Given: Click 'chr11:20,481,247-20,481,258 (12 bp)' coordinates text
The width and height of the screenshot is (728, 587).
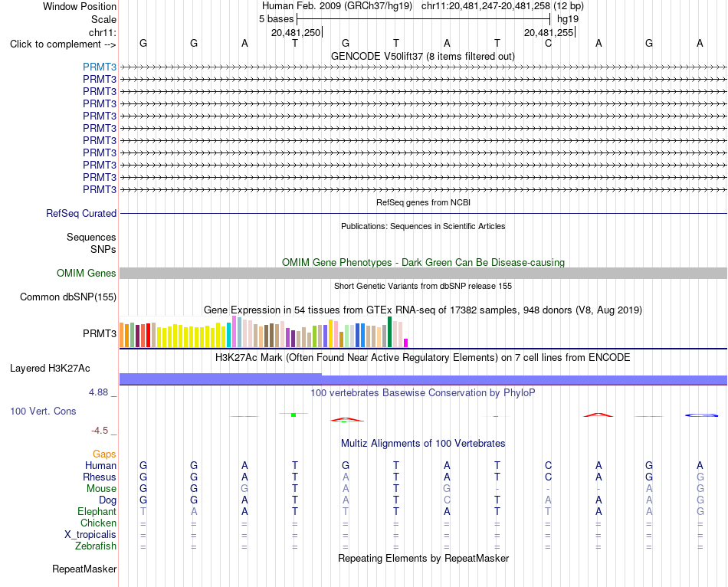Looking at the screenshot, I should (x=503, y=6).
